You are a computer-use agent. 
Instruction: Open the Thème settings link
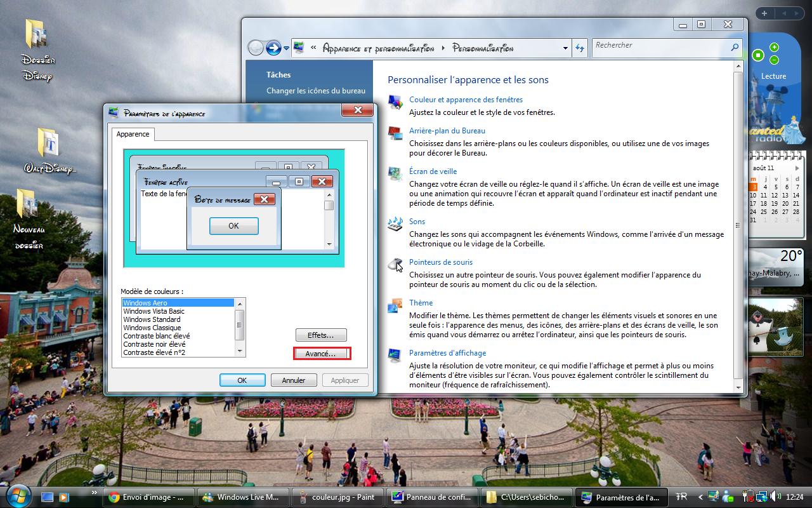pos(421,303)
